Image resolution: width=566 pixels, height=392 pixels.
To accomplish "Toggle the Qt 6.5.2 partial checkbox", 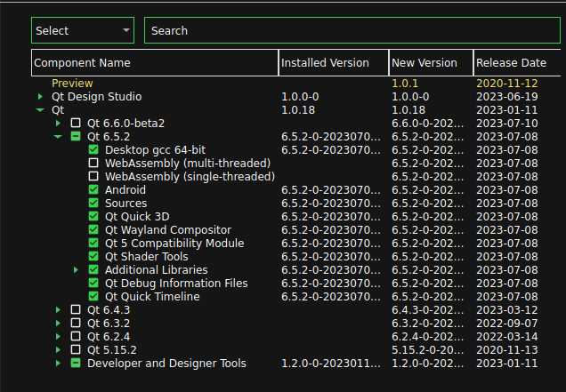I will (76, 136).
